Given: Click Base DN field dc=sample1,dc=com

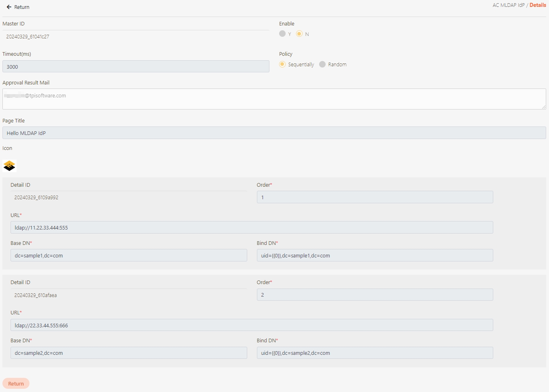Looking at the screenshot, I should [128, 255].
